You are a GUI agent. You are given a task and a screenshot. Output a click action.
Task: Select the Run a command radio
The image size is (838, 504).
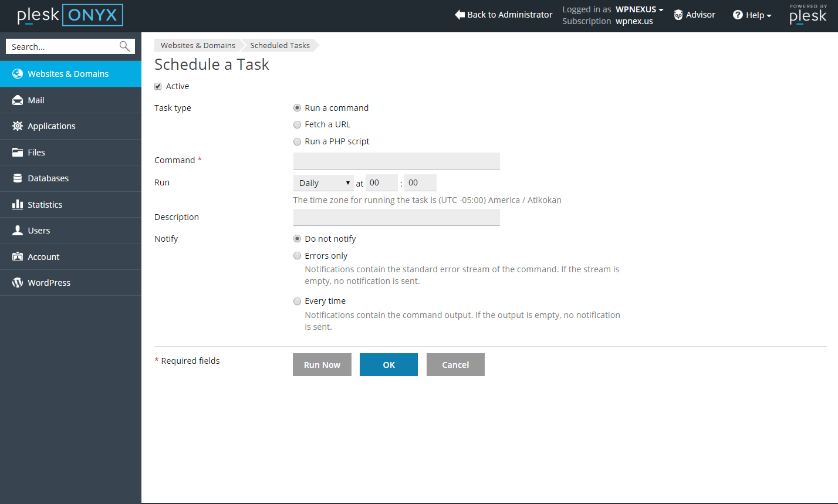[x=297, y=108]
